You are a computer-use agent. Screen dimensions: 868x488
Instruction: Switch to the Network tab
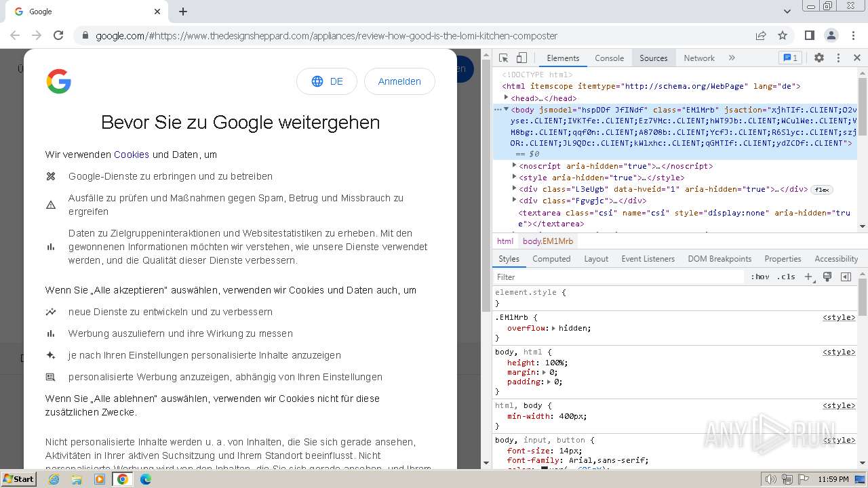coord(699,58)
